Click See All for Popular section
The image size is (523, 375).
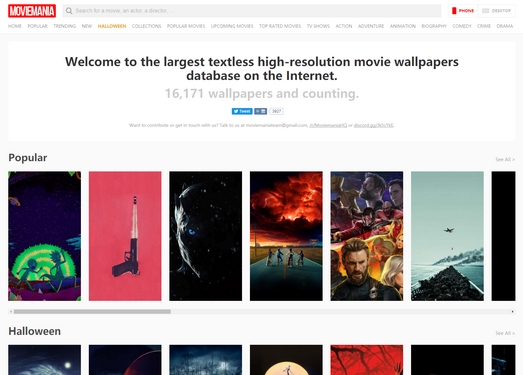coord(505,159)
